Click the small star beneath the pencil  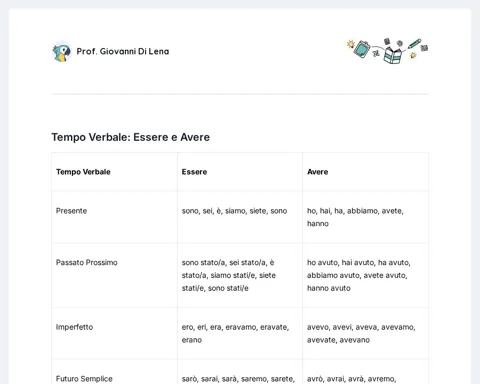tap(413, 55)
